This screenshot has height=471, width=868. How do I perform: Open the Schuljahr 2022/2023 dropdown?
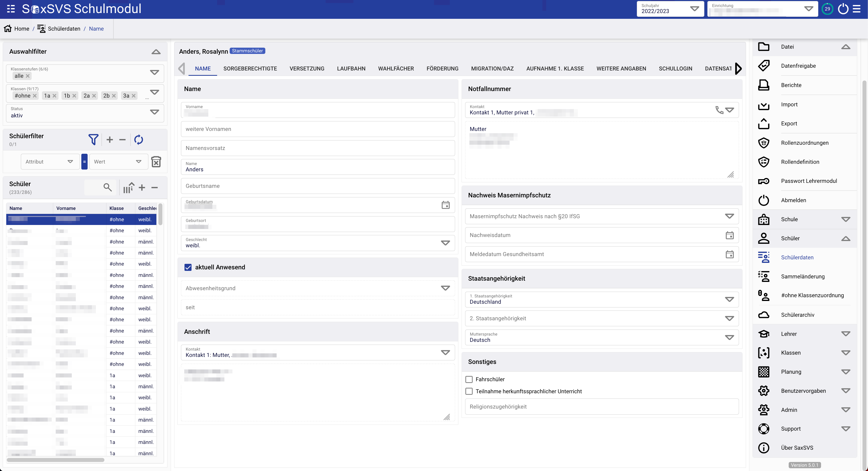694,9
